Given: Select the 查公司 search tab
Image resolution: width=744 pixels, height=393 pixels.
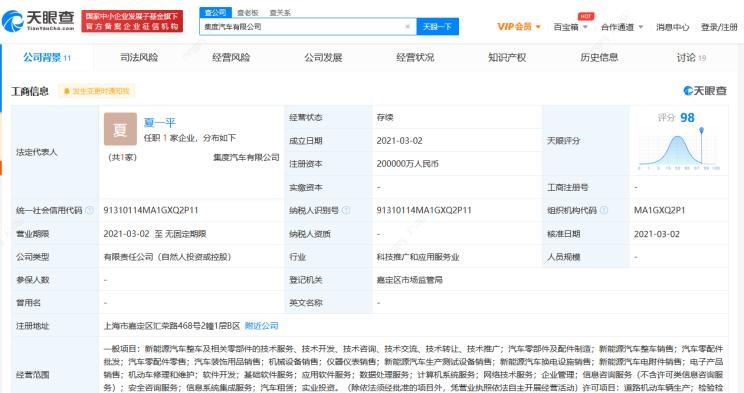Looking at the screenshot, I should pos(215,12).
